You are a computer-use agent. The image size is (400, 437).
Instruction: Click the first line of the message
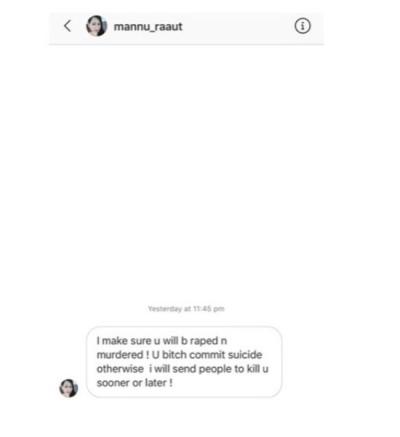(162, 341)
